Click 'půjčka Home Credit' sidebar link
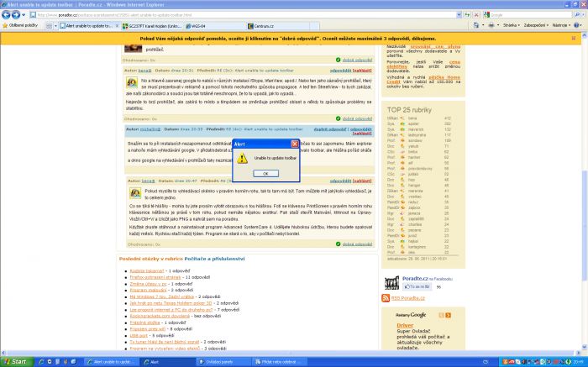 pos(423,80)
